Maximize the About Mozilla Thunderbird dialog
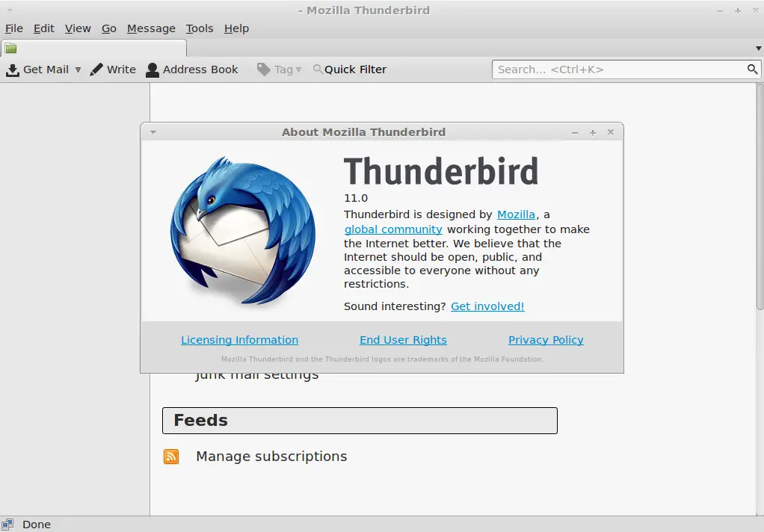Image resolution: width=764 pixels, height=532 pixels. coord(593,132)
